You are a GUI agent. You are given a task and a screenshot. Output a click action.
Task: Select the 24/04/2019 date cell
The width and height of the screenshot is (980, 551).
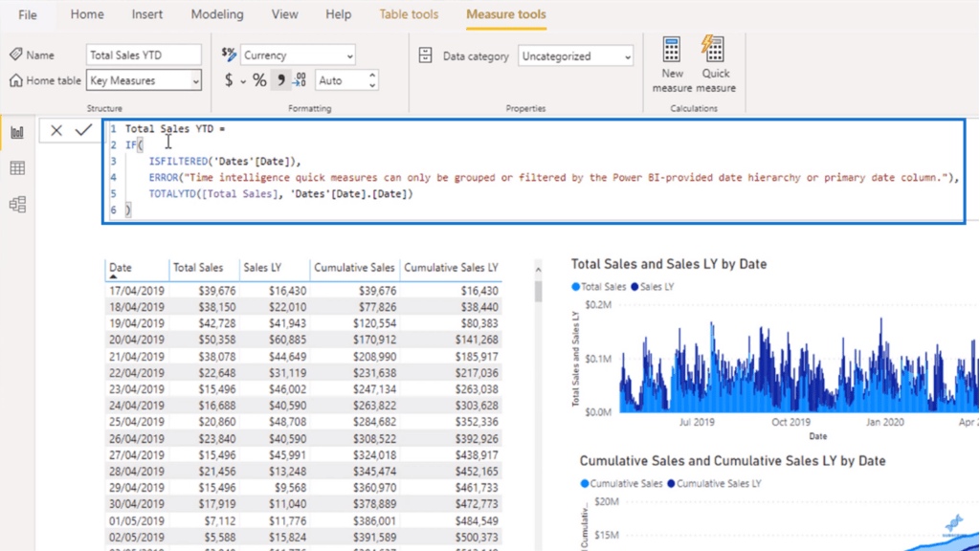[x=137, y=406]
